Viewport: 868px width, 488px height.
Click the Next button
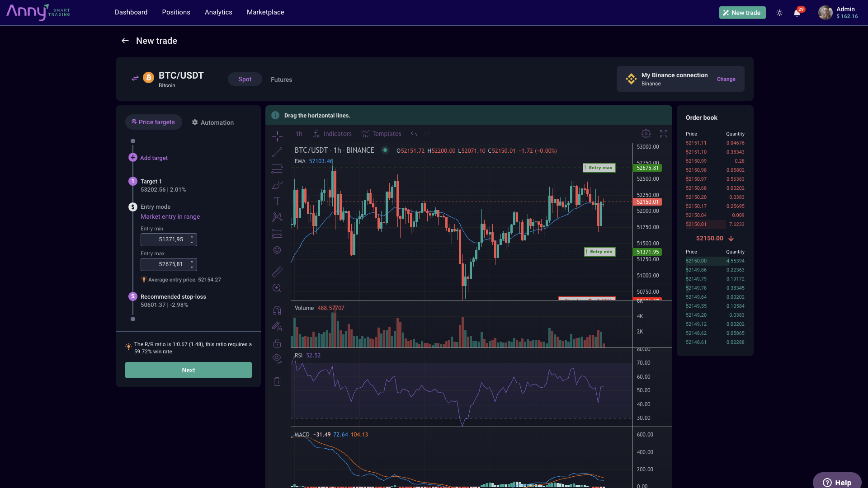click(188, 370)
